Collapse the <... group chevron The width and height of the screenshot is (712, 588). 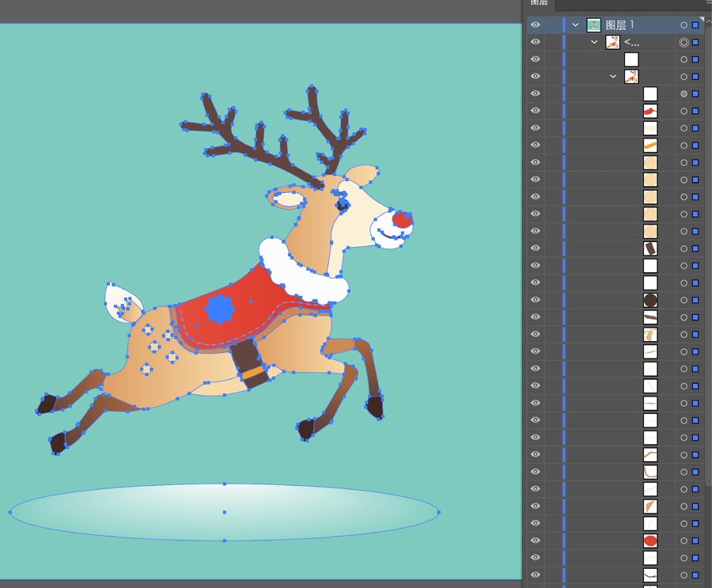coord(594,42)
